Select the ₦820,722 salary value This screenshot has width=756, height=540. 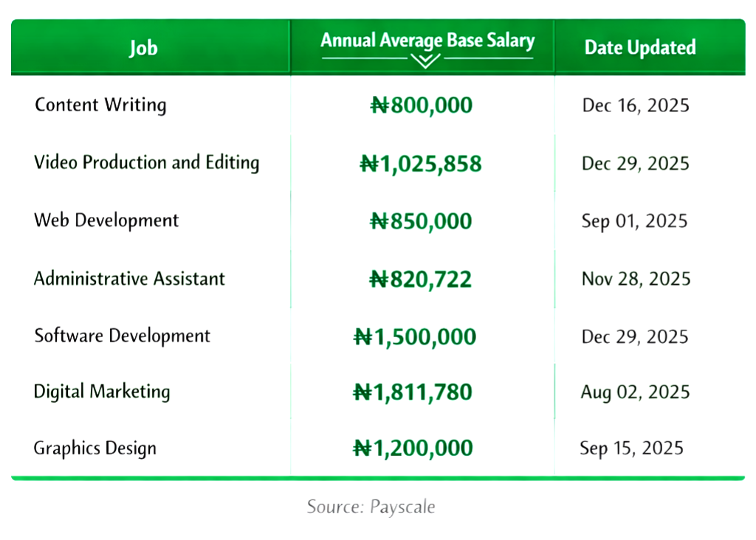tap(420, 279)
